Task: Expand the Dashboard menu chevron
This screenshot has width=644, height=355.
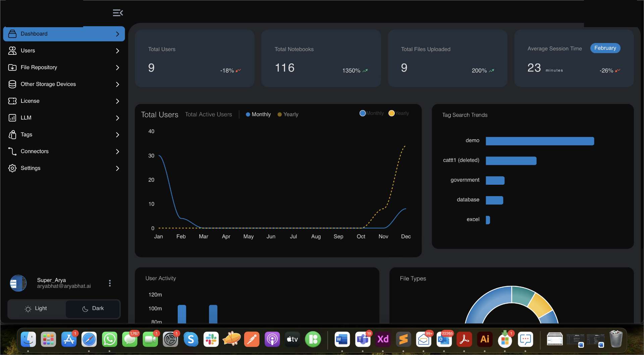Action: tap(117, 34)
